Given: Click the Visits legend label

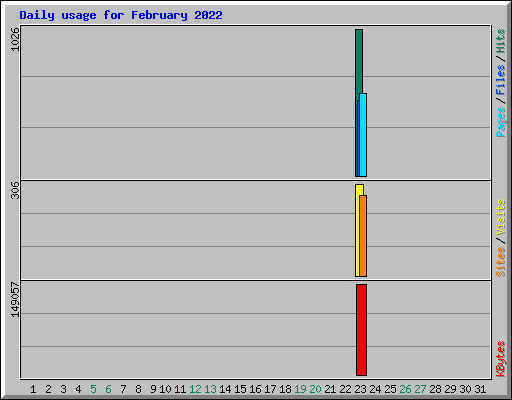Looking at the screenshot, I should coord(500,217).
